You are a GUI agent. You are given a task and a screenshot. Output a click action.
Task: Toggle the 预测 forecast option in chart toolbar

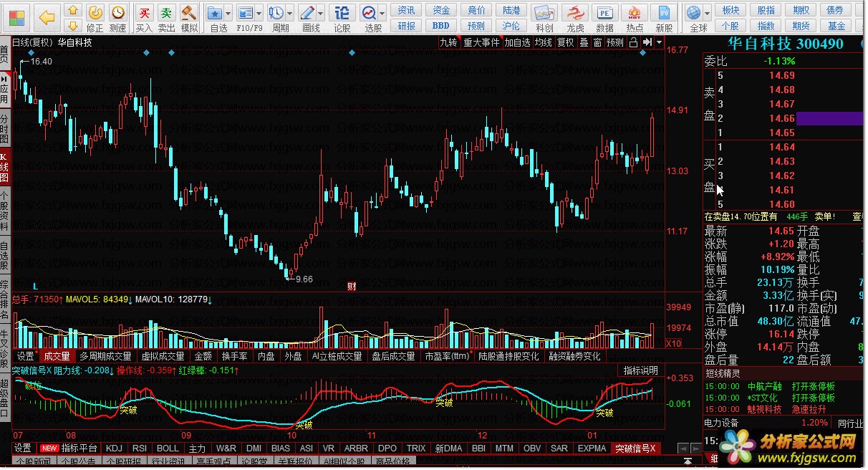614,42
